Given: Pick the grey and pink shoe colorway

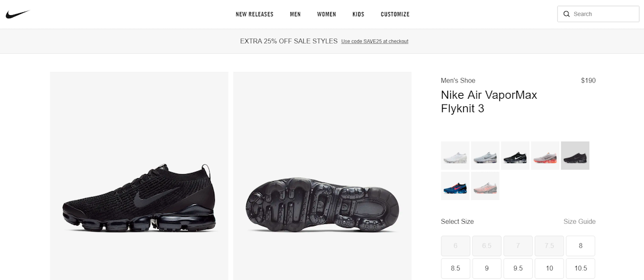Looking at the screenshot, I should pyautogui.click(x=485, y=186).
